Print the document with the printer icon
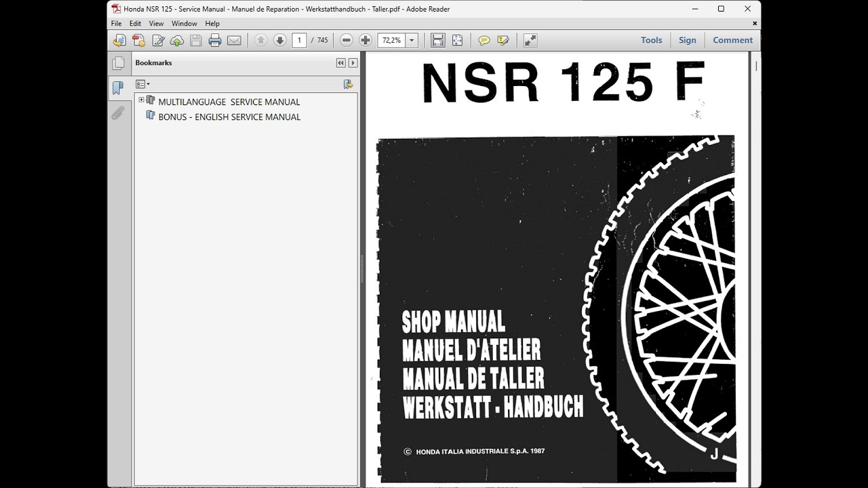 click(x=215, y=41)
